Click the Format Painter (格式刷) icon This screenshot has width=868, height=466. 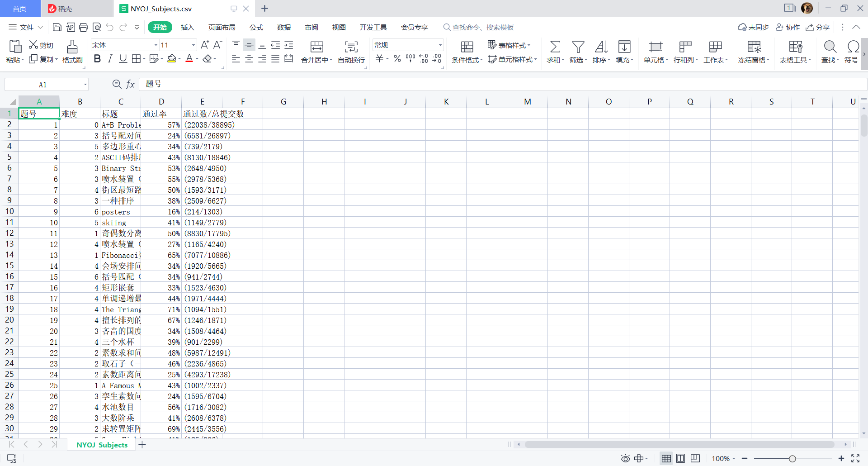[x=72, y=46]
